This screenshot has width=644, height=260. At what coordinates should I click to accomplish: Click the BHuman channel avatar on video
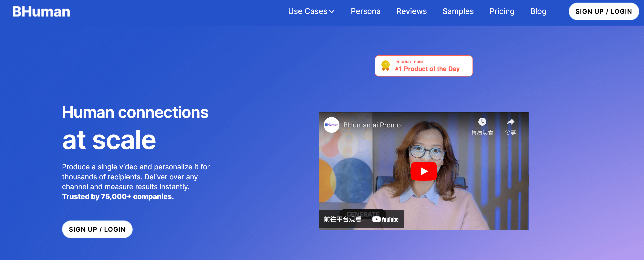coord(331,125)
